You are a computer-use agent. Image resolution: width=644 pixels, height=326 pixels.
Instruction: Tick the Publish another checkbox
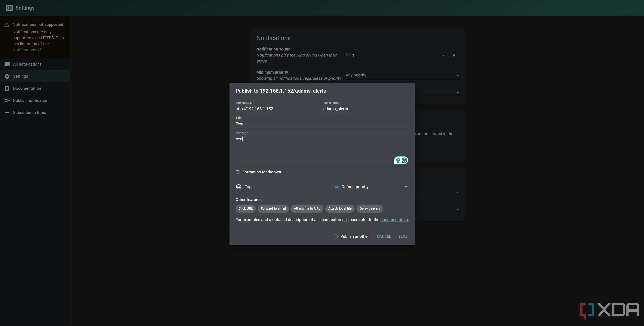[335, 237]
